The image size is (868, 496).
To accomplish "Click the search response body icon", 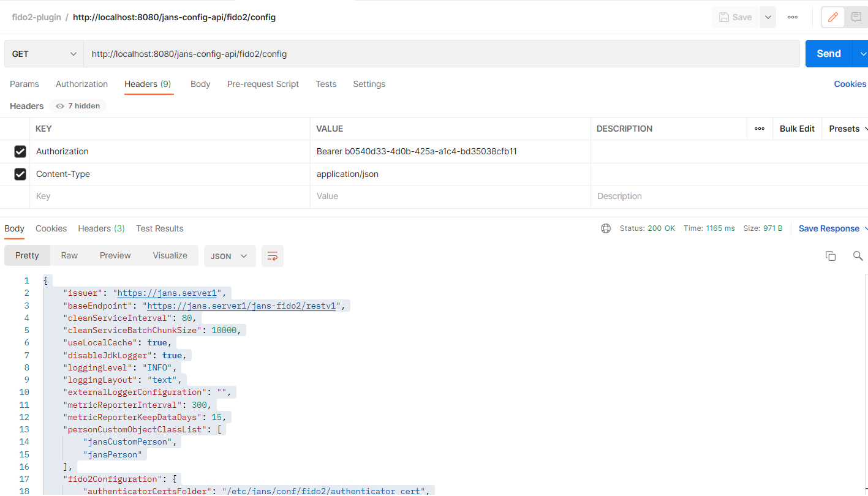I will (x=858, y=255).
